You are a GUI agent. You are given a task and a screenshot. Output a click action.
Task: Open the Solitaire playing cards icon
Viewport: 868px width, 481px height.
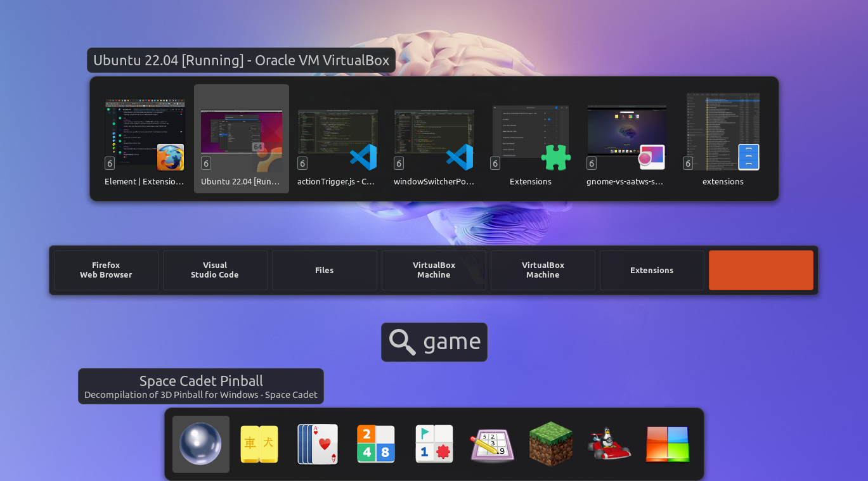click(x=318, y=444)
